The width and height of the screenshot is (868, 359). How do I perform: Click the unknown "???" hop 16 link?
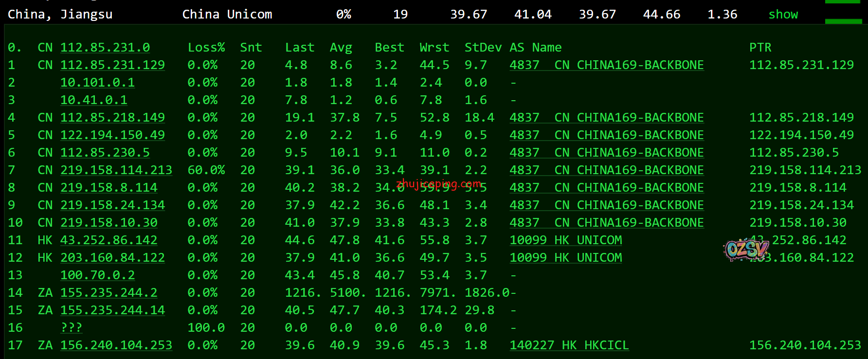click(71, 328)
